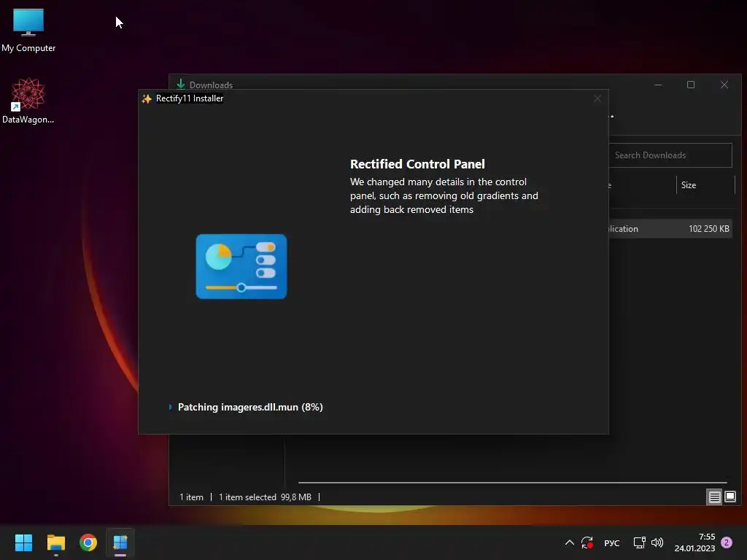Click the '1 item' status bar text

[192, 497]
